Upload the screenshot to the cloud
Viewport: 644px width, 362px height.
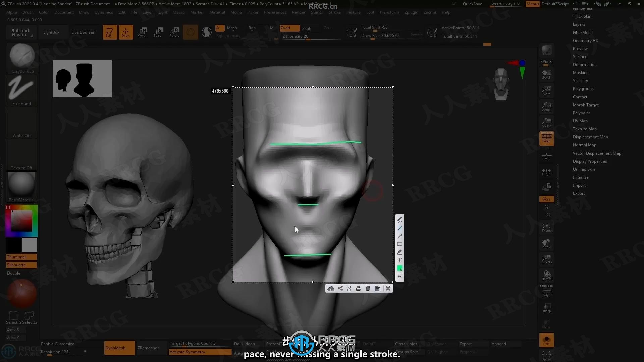click(x=331, y=288)
